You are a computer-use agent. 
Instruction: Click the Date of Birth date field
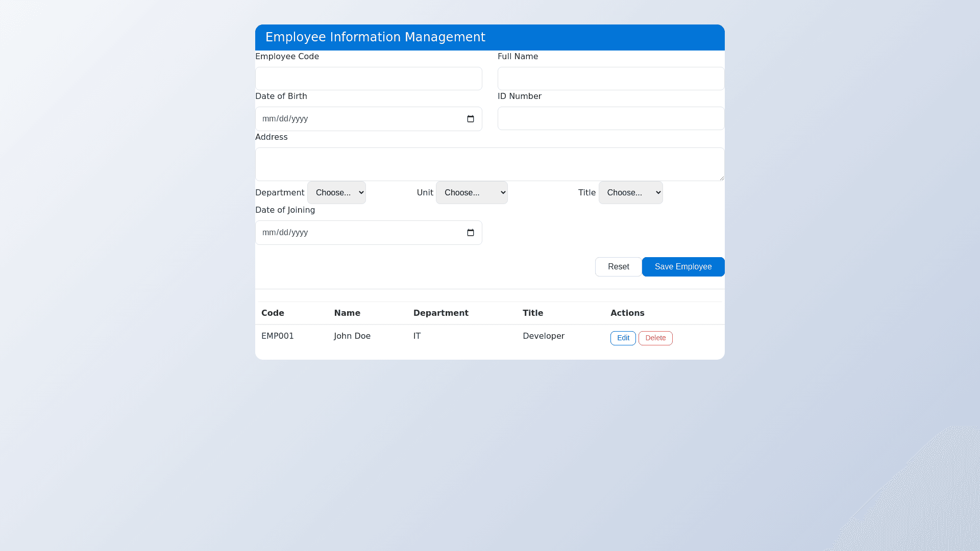tap(357, 119)
